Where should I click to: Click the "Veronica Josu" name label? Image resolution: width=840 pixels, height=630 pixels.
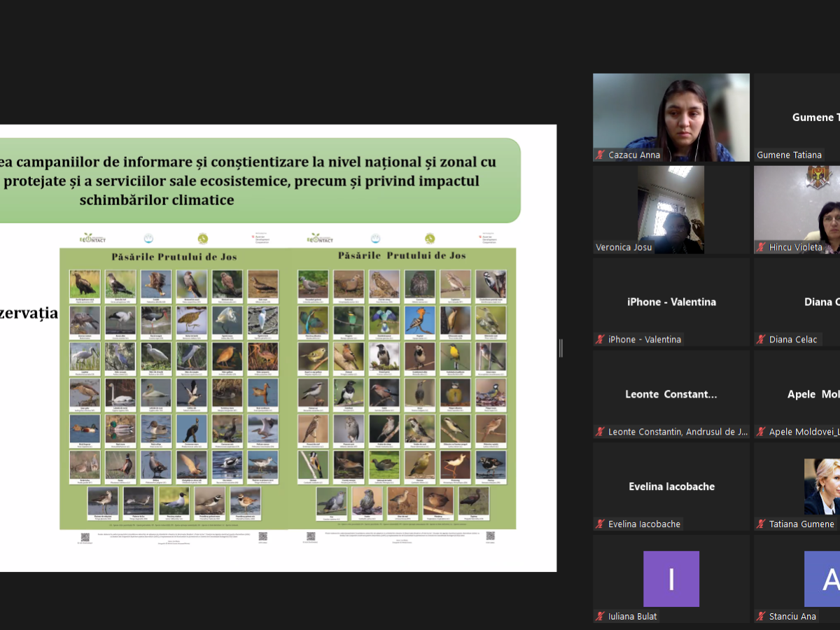pyautogui.click(x=624, y=247)
